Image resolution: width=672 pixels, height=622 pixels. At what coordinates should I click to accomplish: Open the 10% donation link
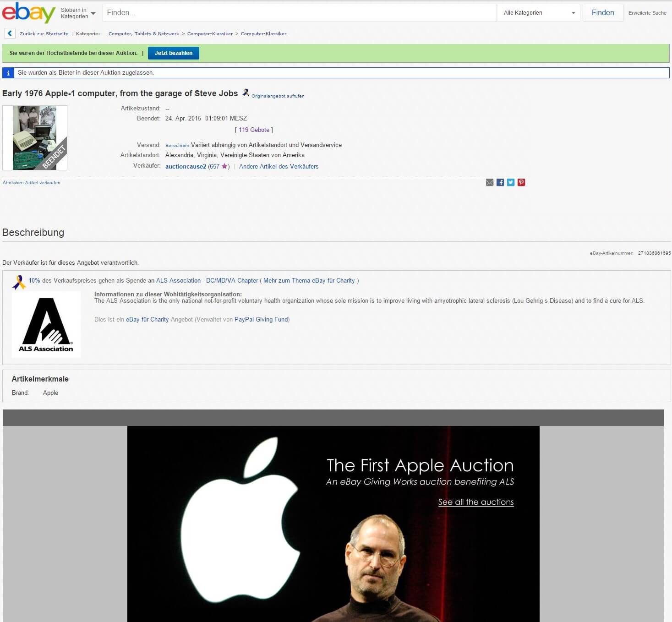click(34, 280)
